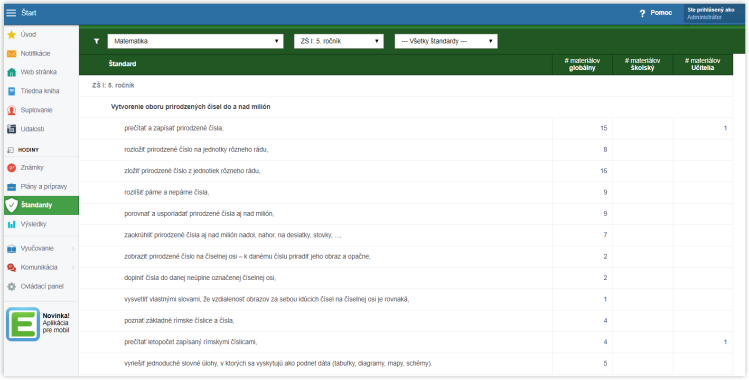The image size is (749, 380).
Task: Click the Web stránka house icon
Action: point(11,72)
